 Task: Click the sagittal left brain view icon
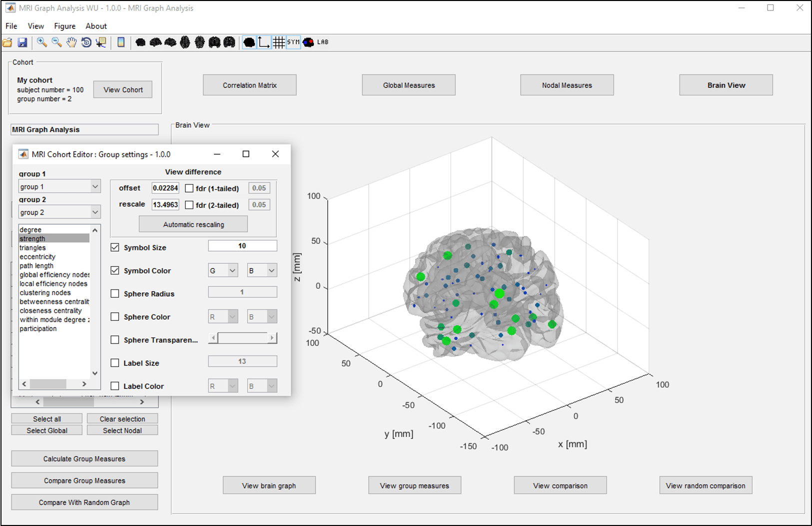[155, 42]
